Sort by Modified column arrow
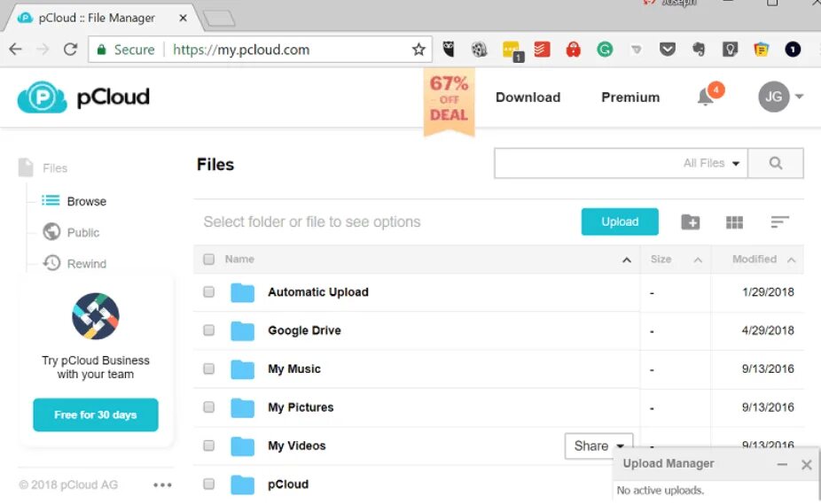 (791, 260)
